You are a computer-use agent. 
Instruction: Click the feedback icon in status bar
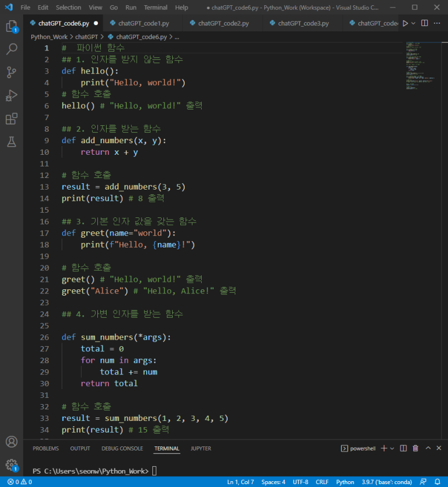(x=423, y=482)
